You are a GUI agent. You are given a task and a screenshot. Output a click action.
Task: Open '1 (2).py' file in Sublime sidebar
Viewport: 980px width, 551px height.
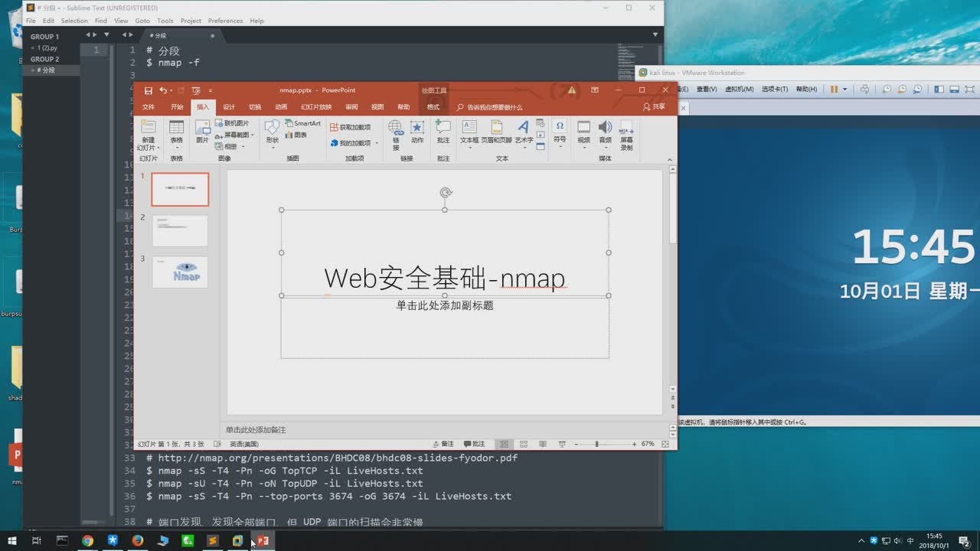tap(47, 47)
